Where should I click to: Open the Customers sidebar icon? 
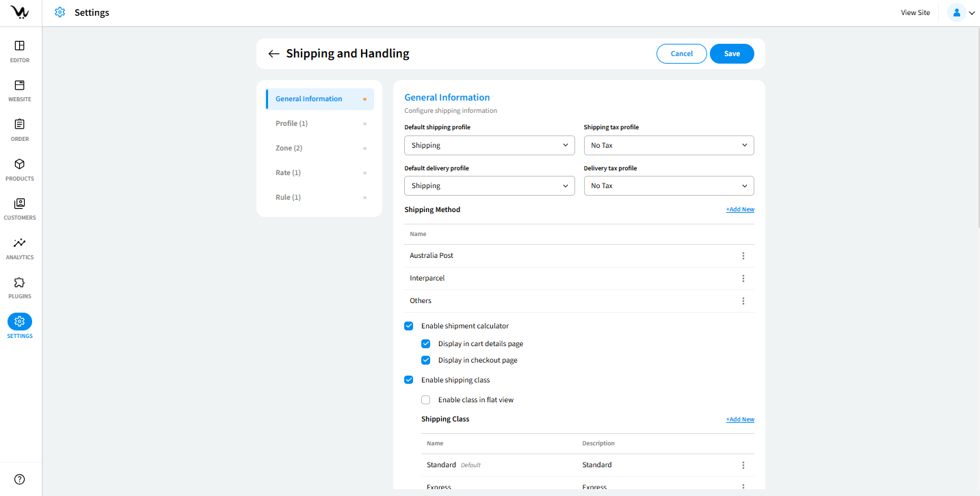pyautogui.click(x=20, y=204)
